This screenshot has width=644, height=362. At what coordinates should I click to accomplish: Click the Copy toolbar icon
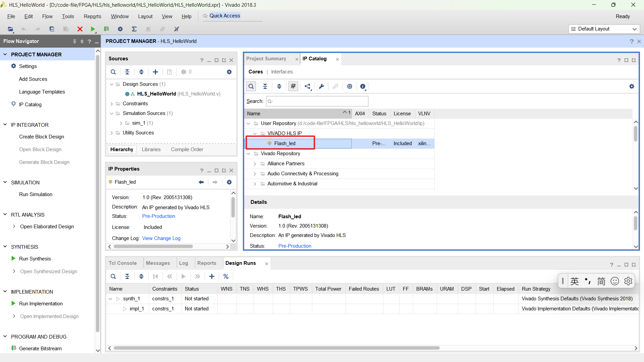(52, 29)
